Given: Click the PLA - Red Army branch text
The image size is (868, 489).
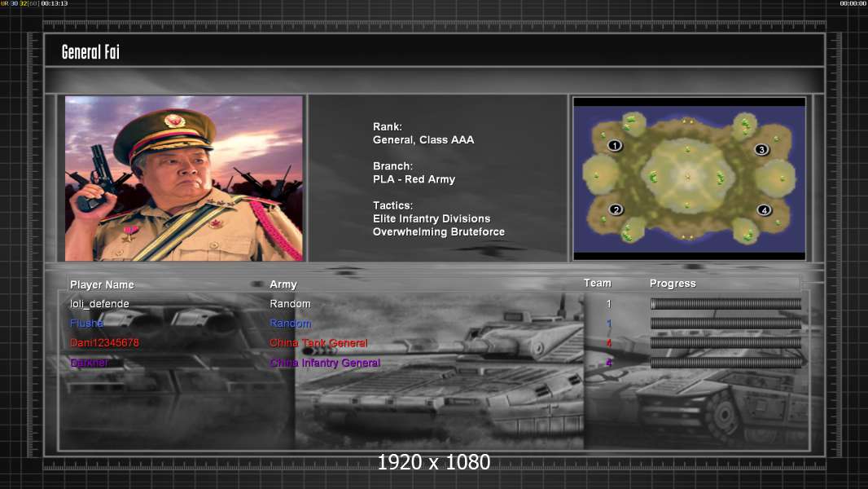Looking at the screenshot, I should coord(414,179).
